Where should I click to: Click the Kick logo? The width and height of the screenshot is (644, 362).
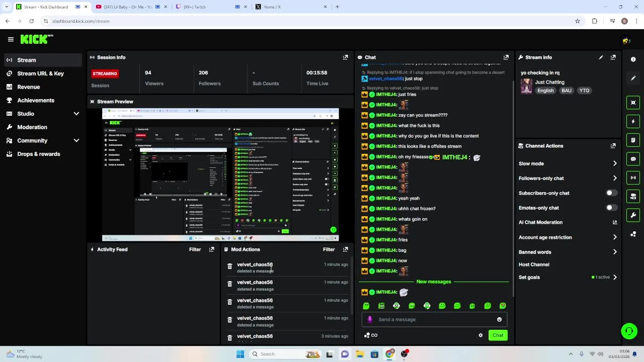tap(36, 39)
